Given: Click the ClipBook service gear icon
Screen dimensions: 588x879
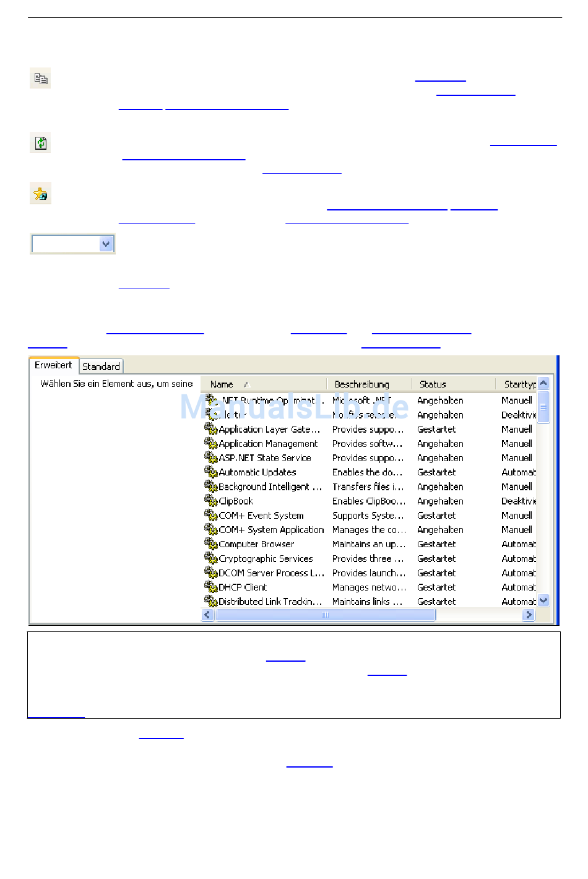Looking at the screenshot, I should 210,501.
